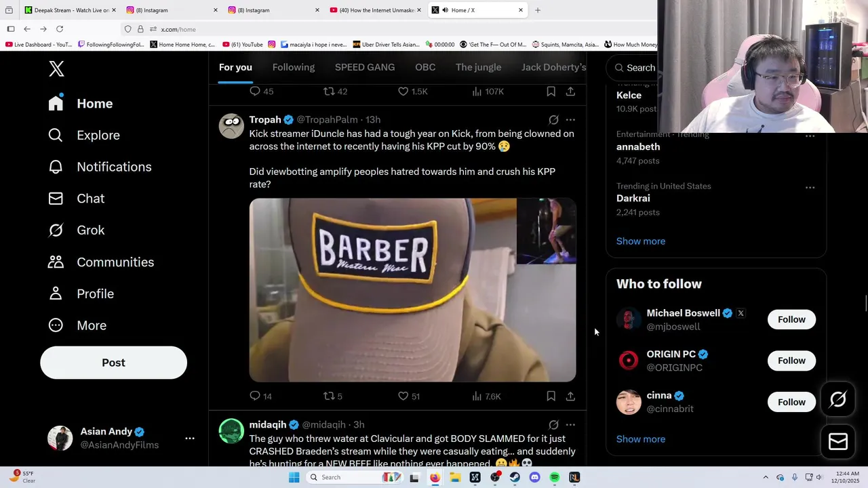Viewport: 868px width, 488px height.
Task: Select the For you timeline tab
Action: (235, 67)
